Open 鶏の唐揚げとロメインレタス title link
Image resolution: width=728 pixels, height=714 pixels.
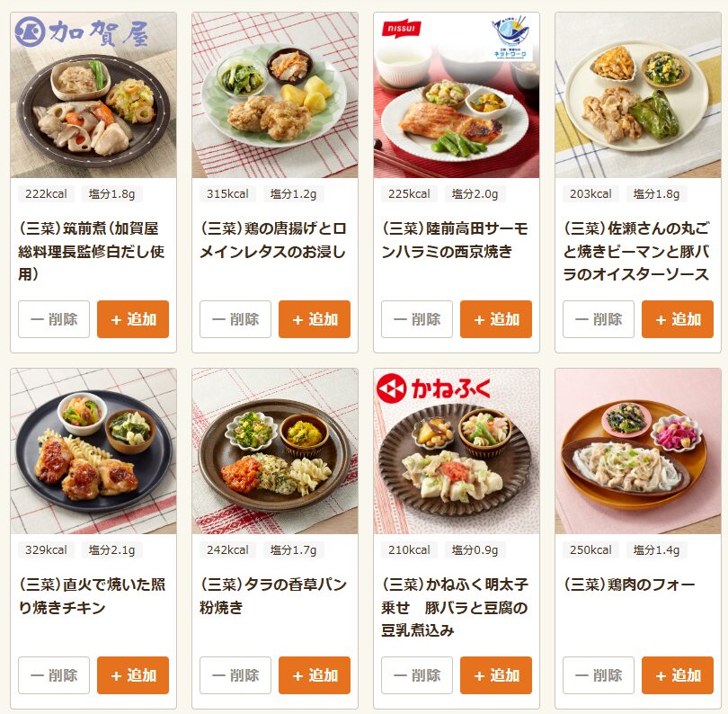[273, 240]
